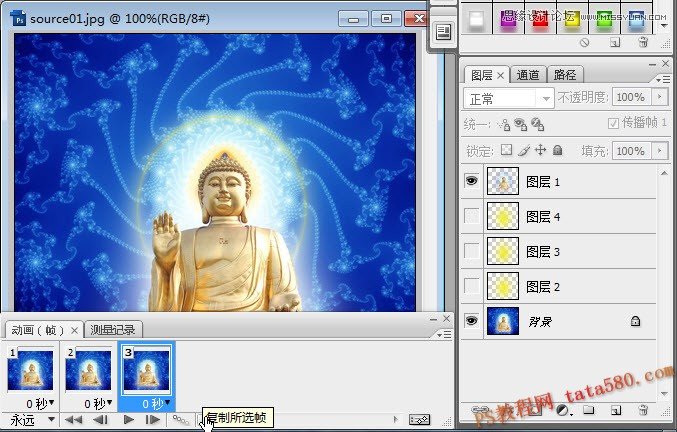
Task: Switch to the 路径 tab
Action: click(x=565, y=75)
